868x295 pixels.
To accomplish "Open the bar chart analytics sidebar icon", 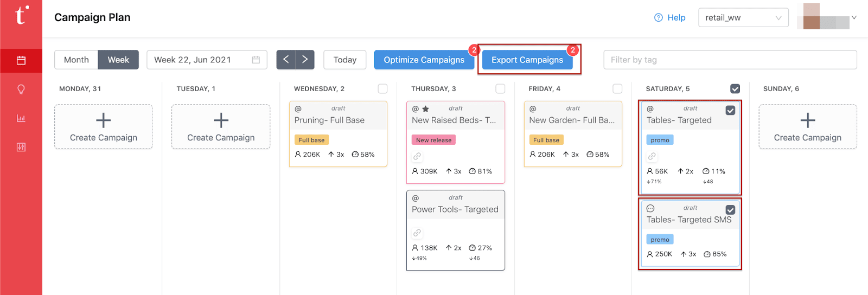I will pos(21,118).
